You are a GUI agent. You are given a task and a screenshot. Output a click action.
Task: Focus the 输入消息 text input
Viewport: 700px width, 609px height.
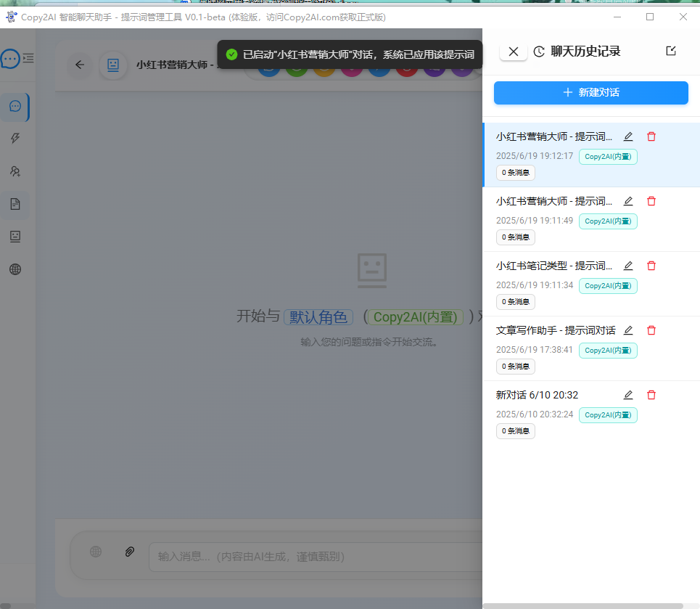(x=316, y=557)
